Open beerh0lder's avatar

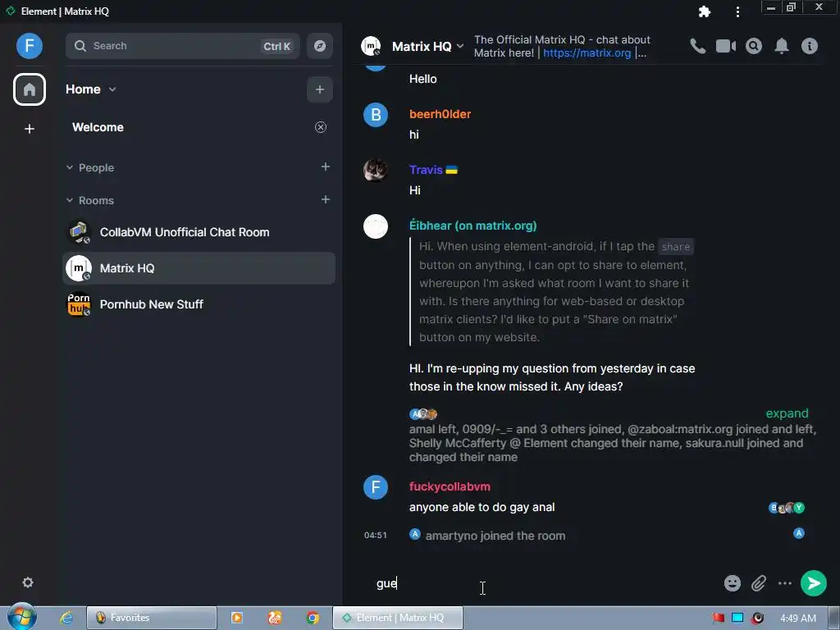(376, 115)
